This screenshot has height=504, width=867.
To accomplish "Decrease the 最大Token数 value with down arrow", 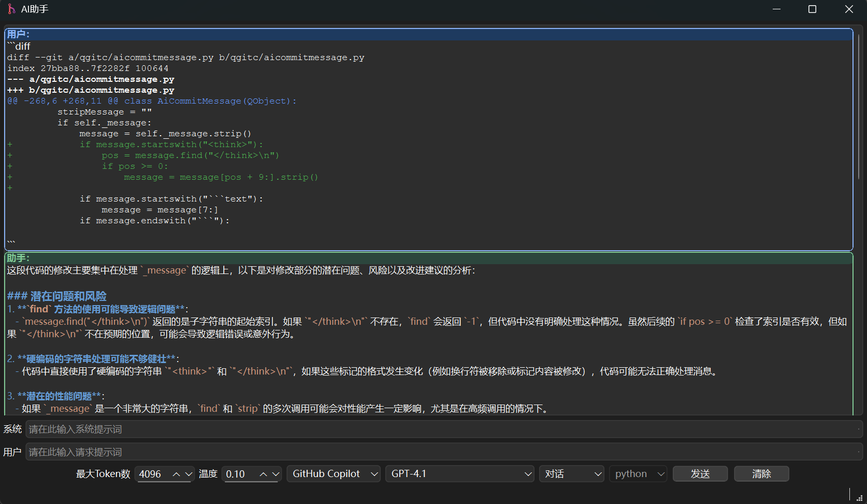I will coord(189,474).
